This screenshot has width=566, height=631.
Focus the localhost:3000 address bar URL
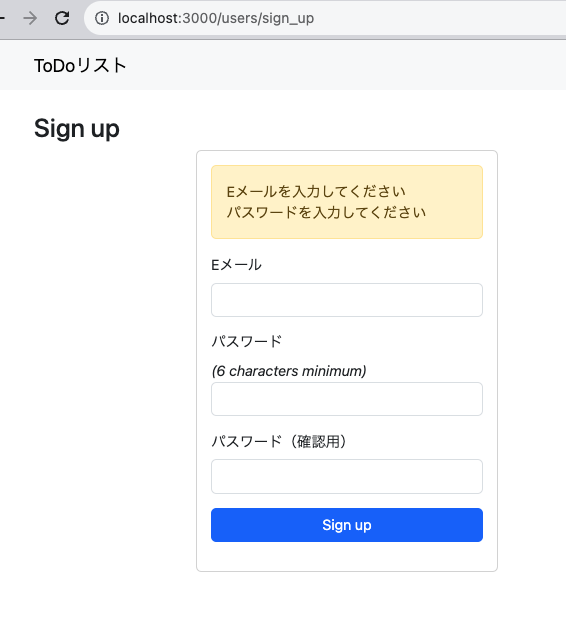[216, 18]
